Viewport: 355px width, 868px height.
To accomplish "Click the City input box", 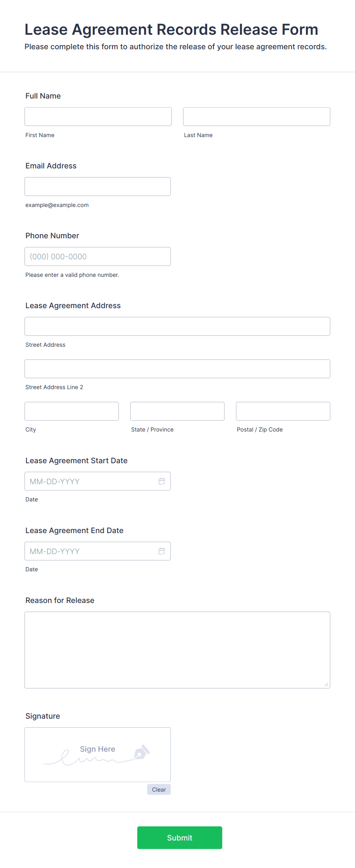I will [72, 411].
